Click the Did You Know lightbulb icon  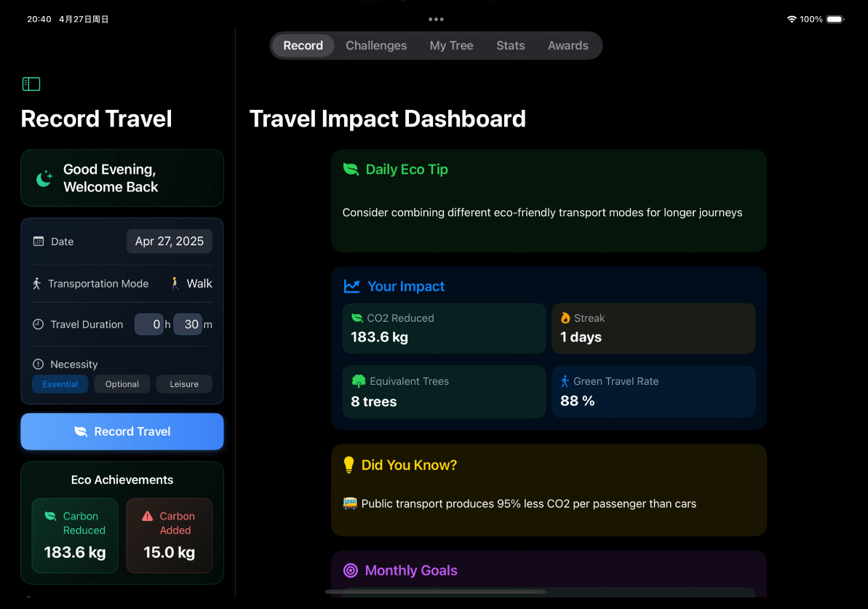pos(349,465)
